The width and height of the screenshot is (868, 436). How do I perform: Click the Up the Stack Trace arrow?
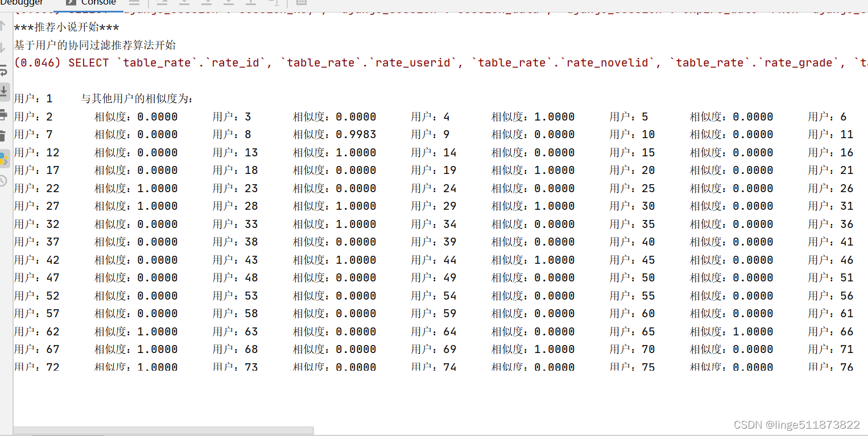[3, 26]
